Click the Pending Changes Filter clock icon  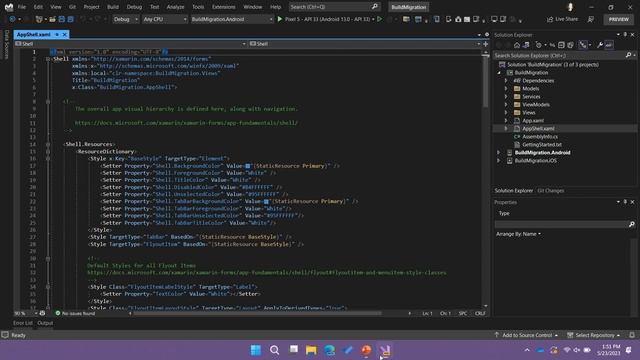click(x=539, y=45)
